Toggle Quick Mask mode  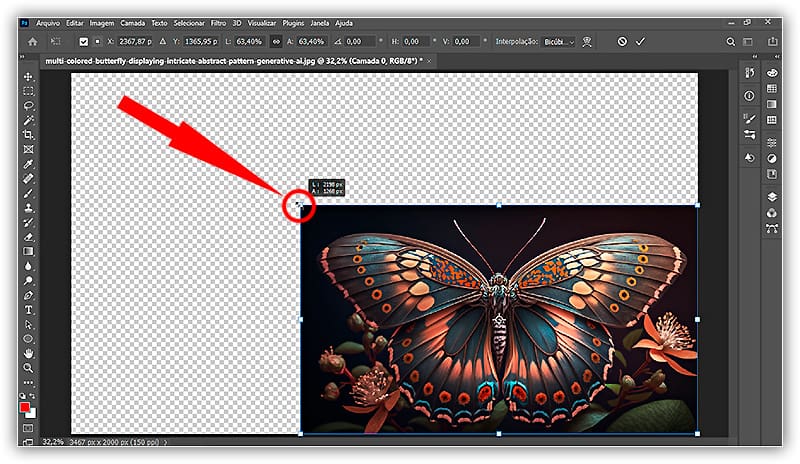pyautogui.click(x=29, y=428)
